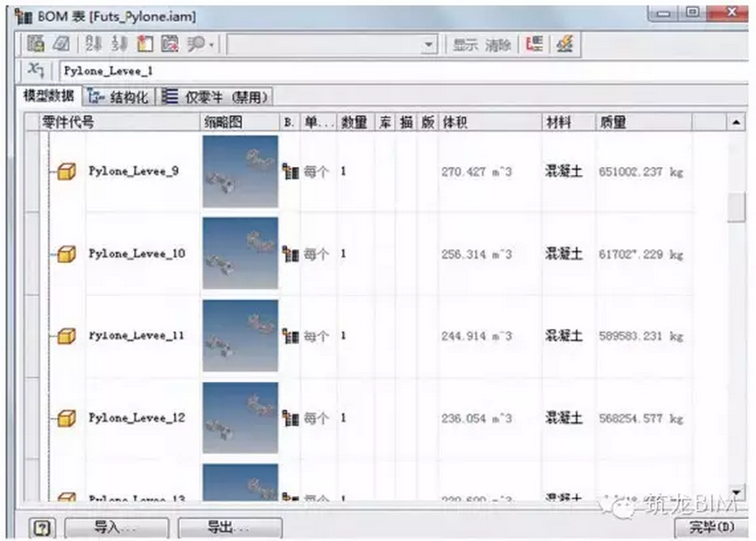Click the Export Bill of Materials icon
This screenshot has width=756, height=541.
(x=37, y=43)
